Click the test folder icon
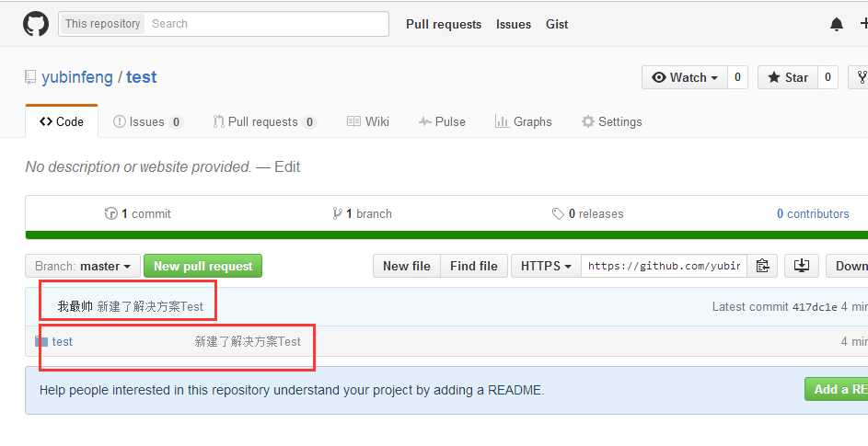This screenshot has width=868, height=446. [x=41, y=341]
